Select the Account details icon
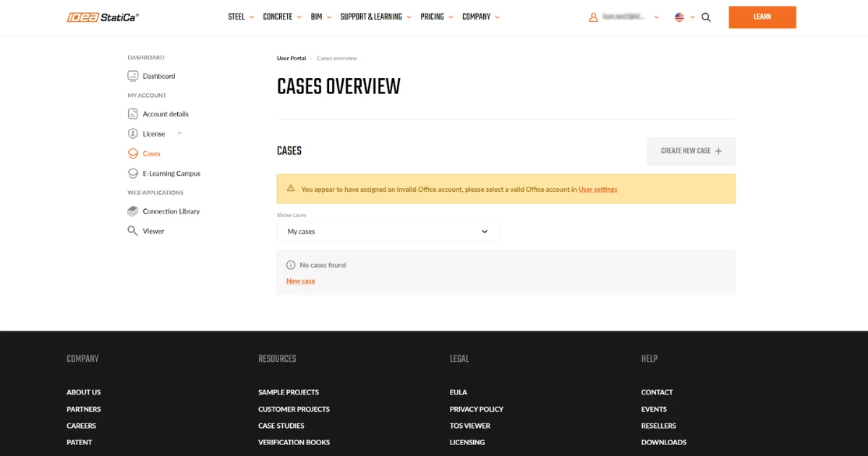The image size is (868, 456). tap(133, 114)
